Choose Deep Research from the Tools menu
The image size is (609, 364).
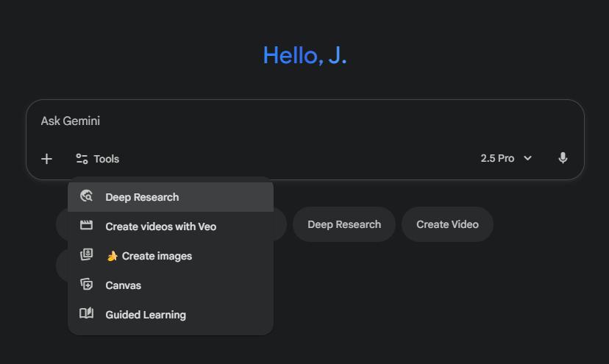[171, 197]
